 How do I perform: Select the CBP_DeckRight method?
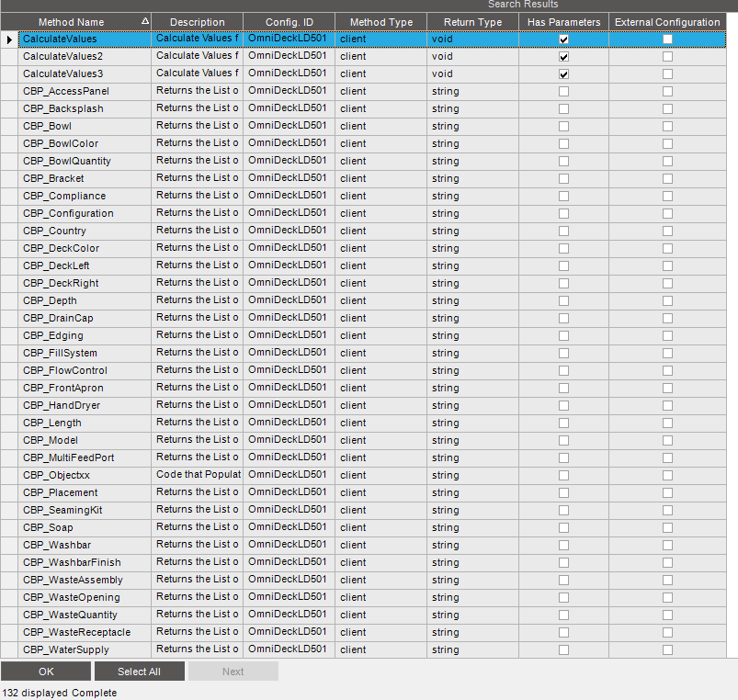pyautogui.click(x=61, y=283)
